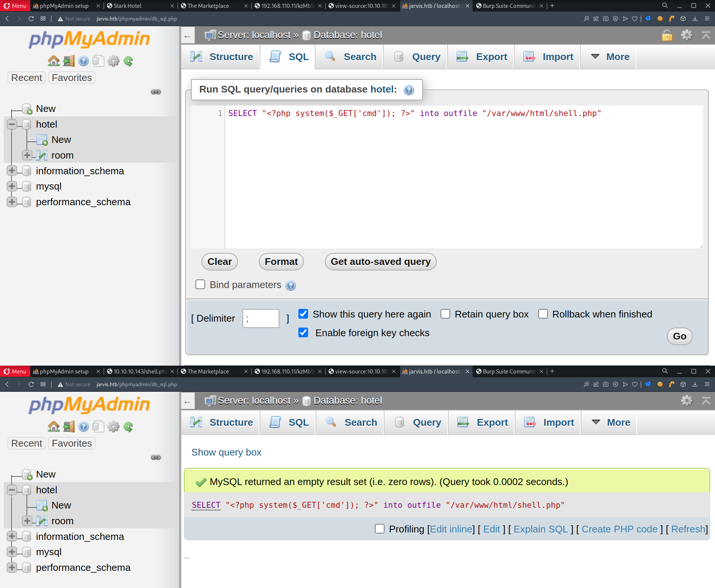Screen dimensions: 715x588
Task: Click the Refresh link in query result
Action: [688, 529]
